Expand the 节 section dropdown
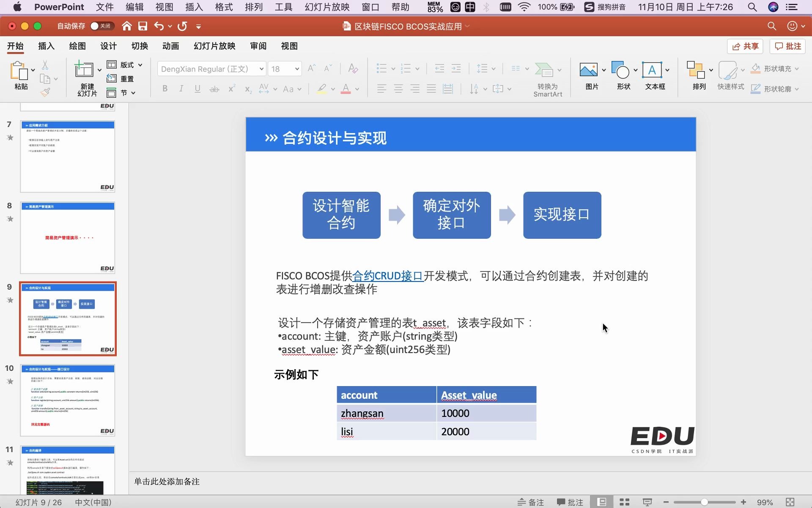Viewport: 812px width, 508px height. coord(133,93)
